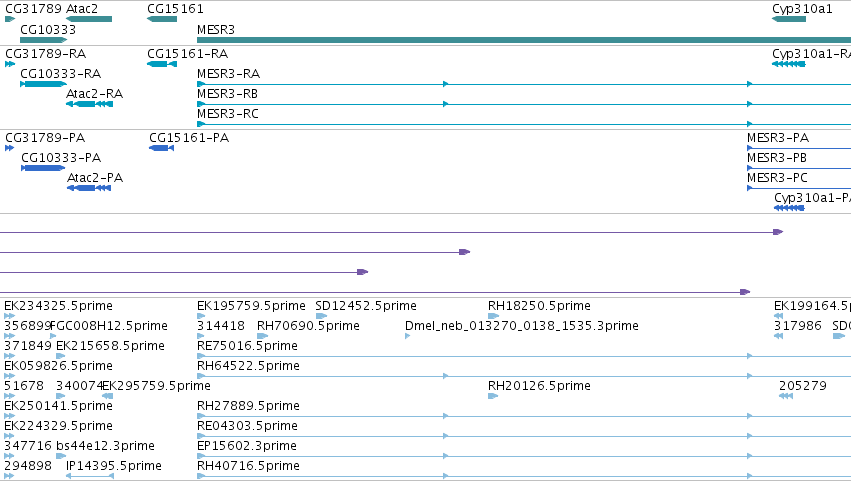
Task: Click the CG15161-PA protein glyph
Action: (162, 148)
